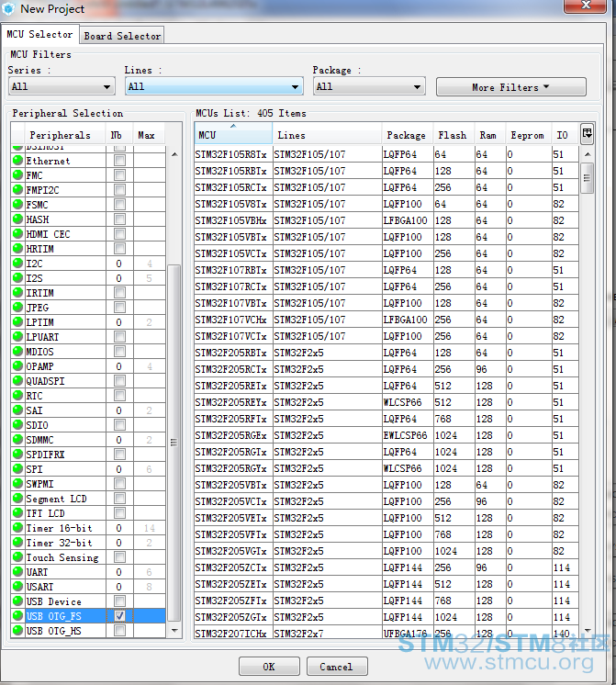Sort by the MCU column header
This screenshot has width=616, height=685.
(x=233, y=135)
